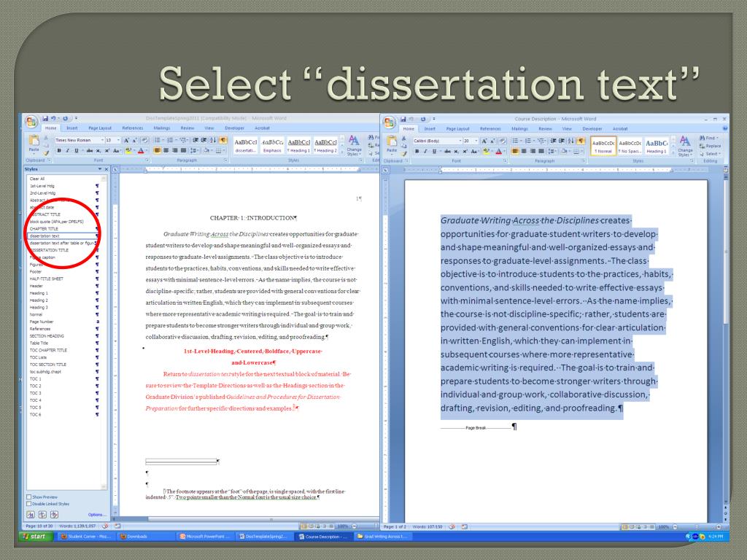Screen dimensions: 747x560
Task: Open the References tab in the Course Description window
Action: [x=490, y=128]
